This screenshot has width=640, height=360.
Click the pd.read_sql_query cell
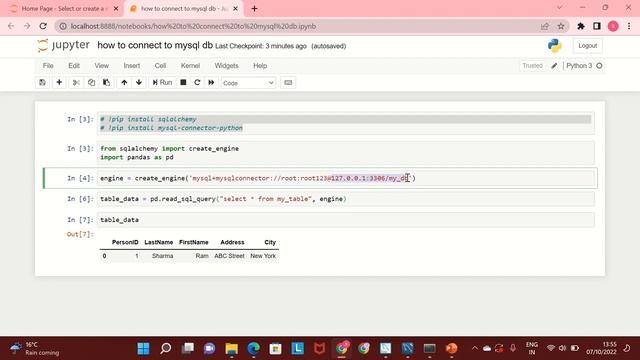(345, 199)
